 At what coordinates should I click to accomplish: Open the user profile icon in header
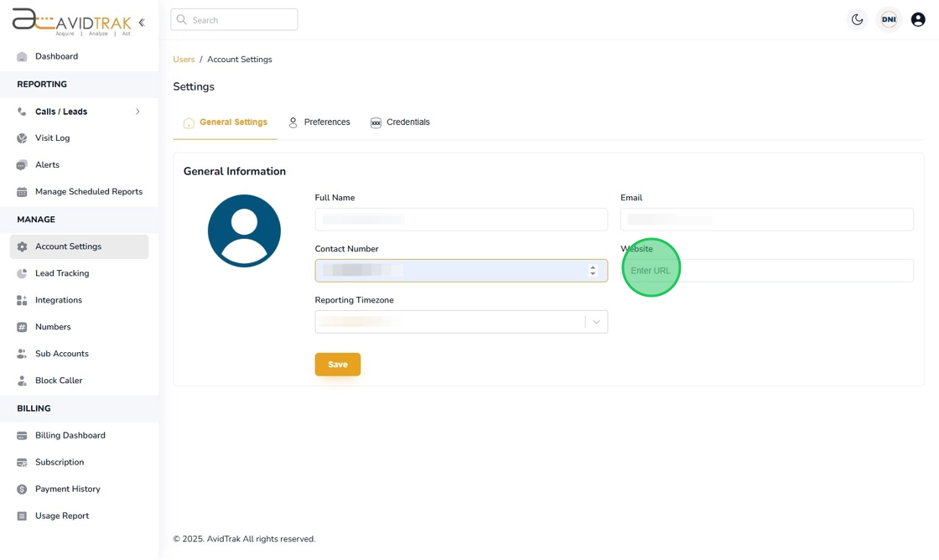[918, 20]
